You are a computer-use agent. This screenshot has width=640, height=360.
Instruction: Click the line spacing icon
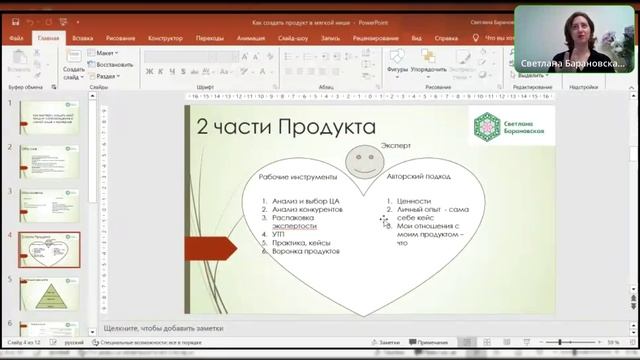(349, 57)
